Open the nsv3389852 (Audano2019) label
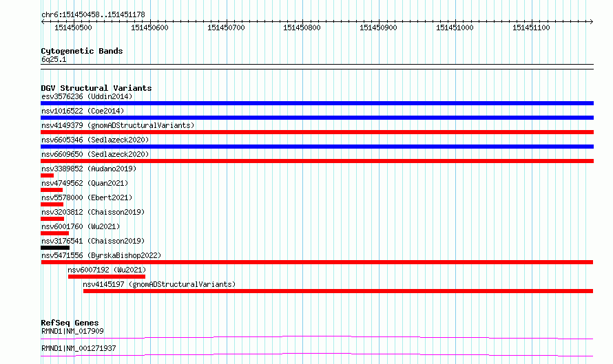Image resolution: width=613 pixels, height=364 pixels. click(89, 169)
